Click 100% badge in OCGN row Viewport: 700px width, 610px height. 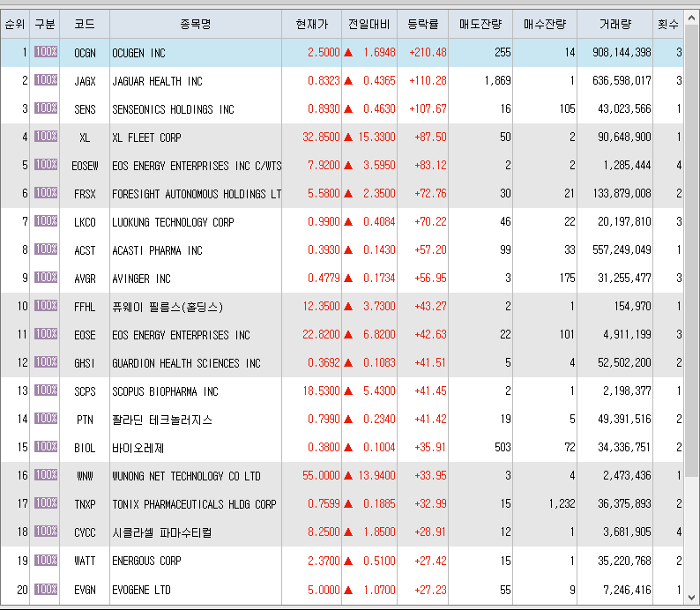(x=46, y=52)
